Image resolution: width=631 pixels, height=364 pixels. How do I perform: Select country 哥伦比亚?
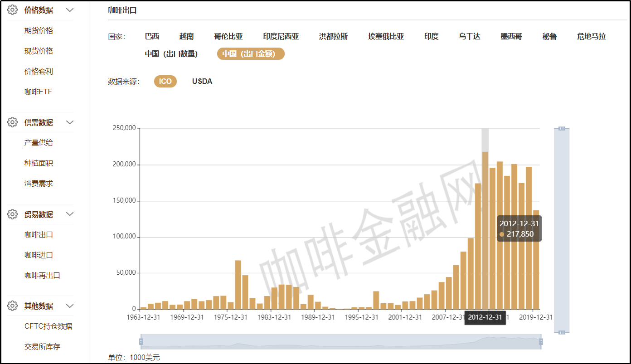pos(228,36)
